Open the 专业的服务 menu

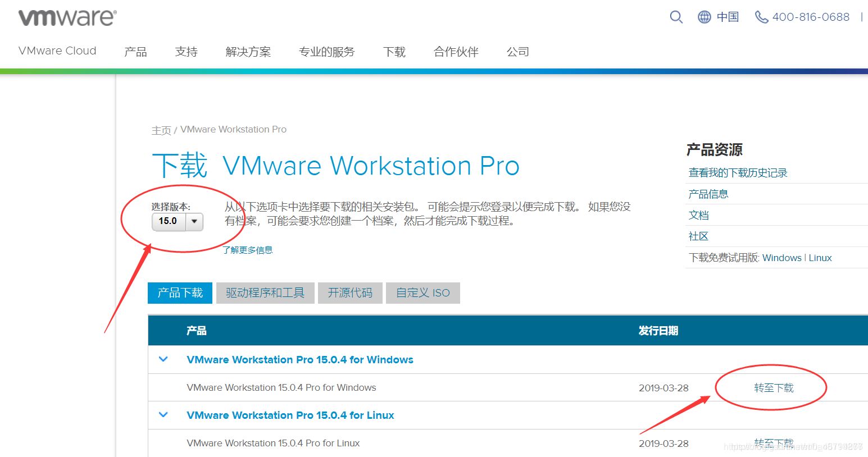[326, 52]
